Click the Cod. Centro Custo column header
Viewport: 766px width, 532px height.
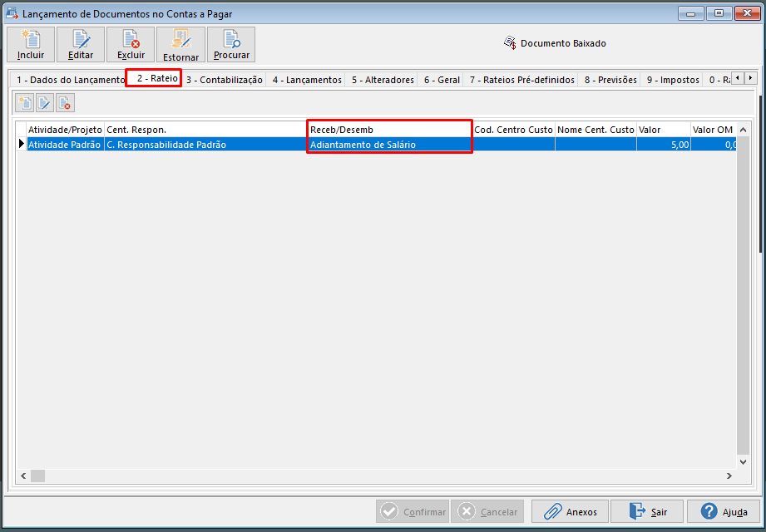tap(513, 130)
